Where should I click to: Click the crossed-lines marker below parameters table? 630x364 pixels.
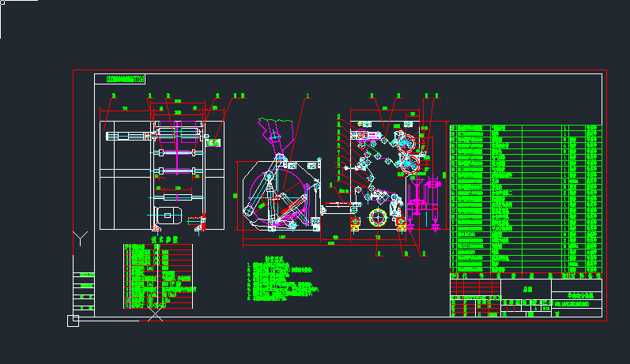(157, 314)
